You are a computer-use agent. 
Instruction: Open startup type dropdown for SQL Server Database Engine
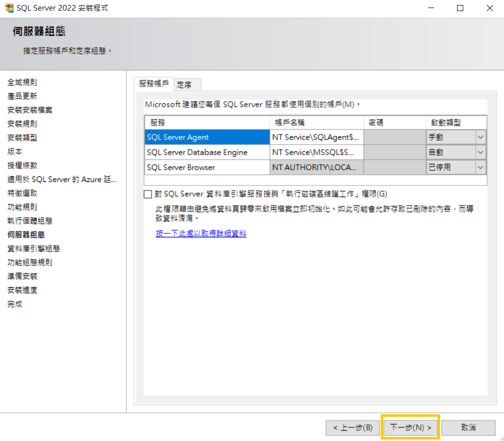coord(480,153)
